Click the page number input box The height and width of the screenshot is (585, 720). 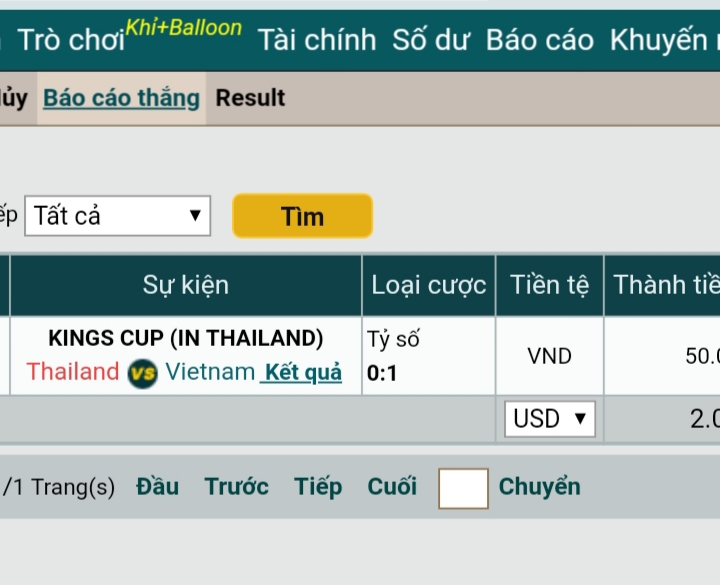(463, 488)
